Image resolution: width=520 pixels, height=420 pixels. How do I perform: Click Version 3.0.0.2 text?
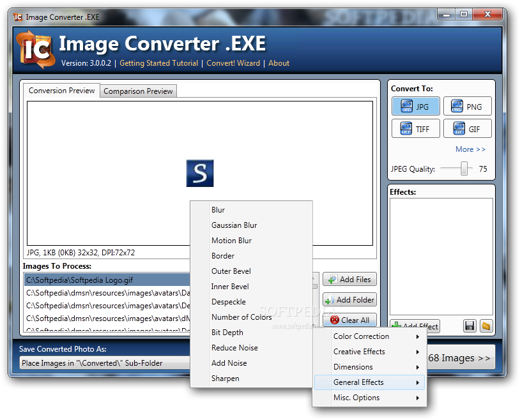coord(86,63)
